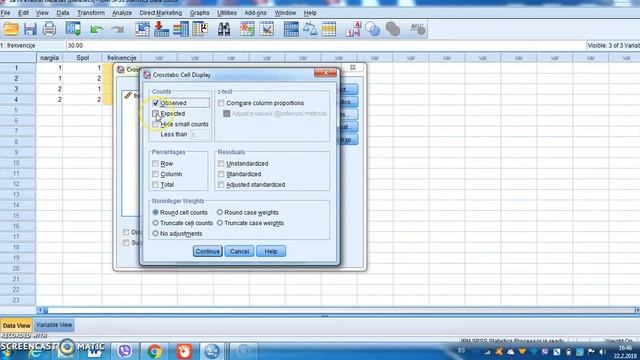Image resolution: width=640 pixels, height=360 pixels.
Task: Check Standardized residuals
Action: pos(221,174)
